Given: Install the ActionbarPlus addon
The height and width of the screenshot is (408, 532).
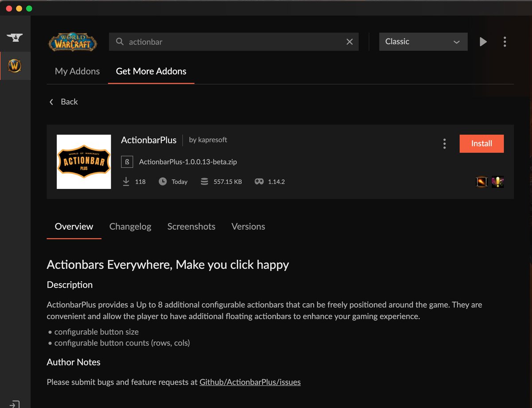Looking at the screenshot, I should [481, 144].
